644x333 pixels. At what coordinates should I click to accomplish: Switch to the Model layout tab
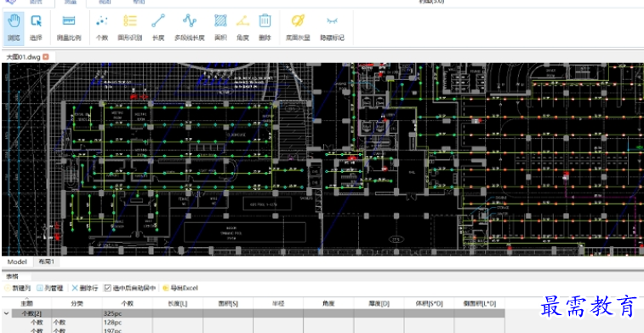17,261
